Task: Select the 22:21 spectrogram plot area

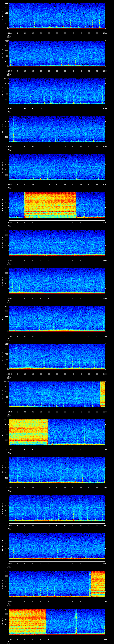Action: point(57,280)
